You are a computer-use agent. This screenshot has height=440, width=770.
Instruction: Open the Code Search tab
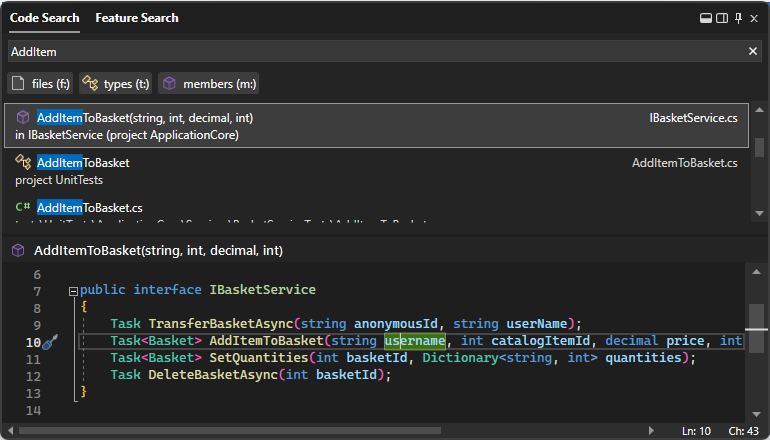(x=44, y=18)
